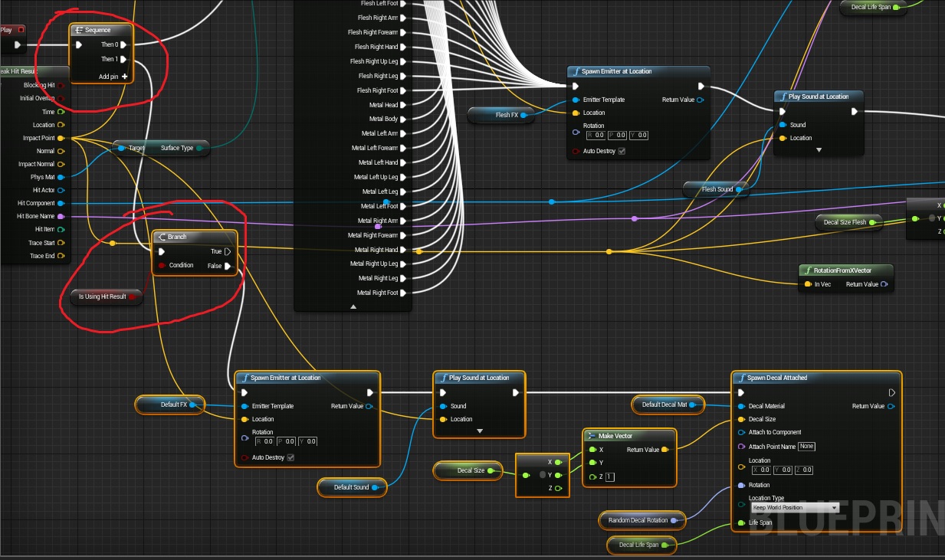Click the Trace End output pin

point(61,256)
